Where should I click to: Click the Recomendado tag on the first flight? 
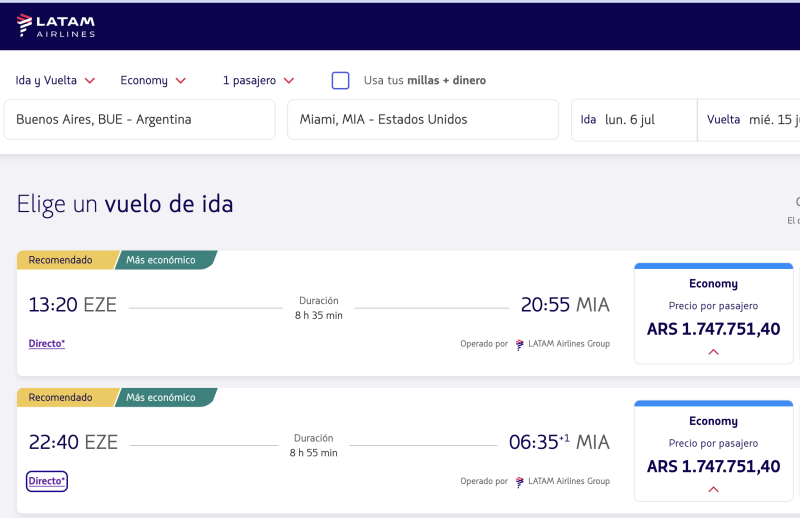click(x=62, y=260)
